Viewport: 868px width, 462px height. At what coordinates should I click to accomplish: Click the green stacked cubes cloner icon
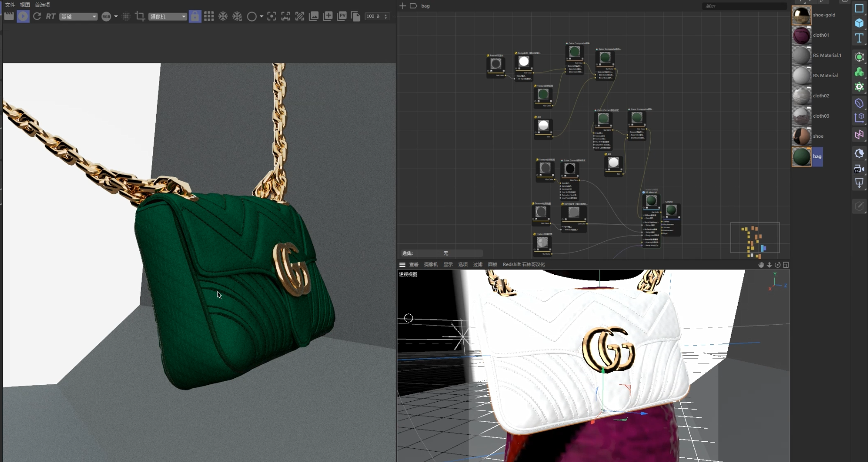coord(859,72)
